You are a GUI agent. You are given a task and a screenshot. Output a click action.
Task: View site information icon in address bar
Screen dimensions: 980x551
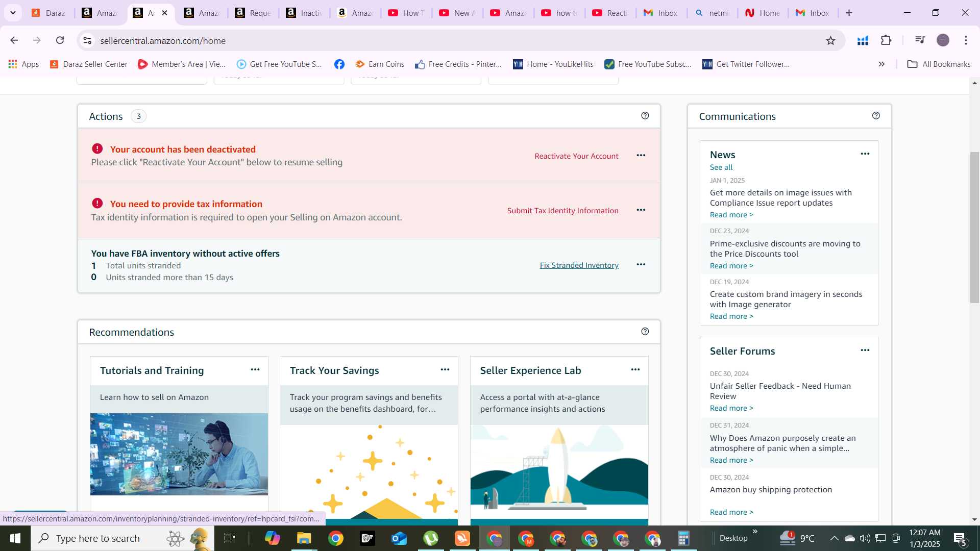(87, 40)
